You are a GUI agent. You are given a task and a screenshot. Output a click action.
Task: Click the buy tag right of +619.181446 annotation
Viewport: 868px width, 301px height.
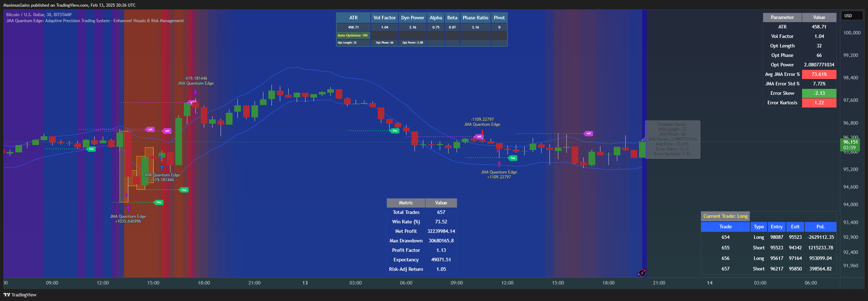184,190
